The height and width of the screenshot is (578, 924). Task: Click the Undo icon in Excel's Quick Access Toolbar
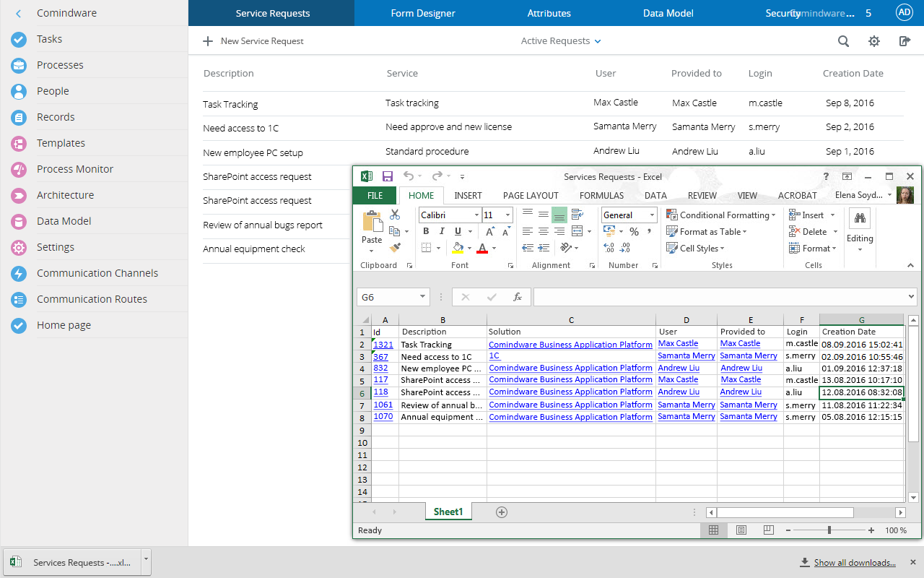coord(409,176)
